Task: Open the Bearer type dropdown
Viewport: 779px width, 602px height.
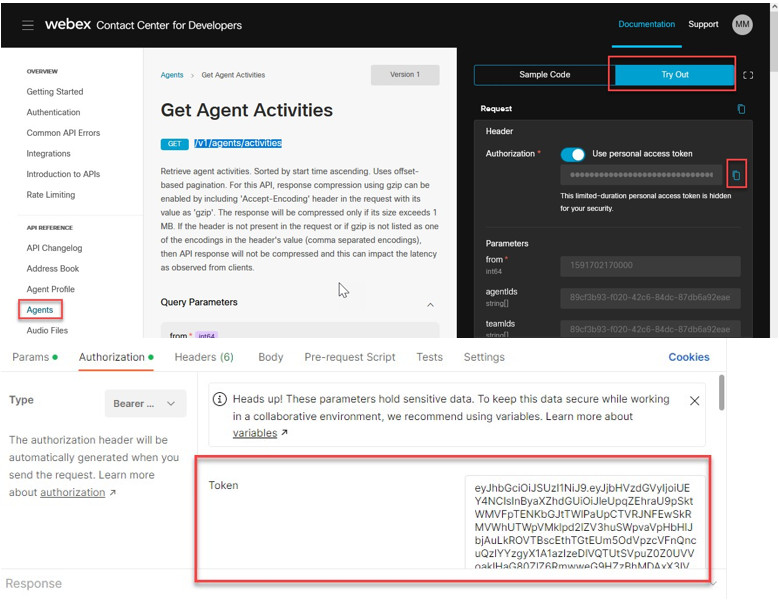Action: point(146,403)
